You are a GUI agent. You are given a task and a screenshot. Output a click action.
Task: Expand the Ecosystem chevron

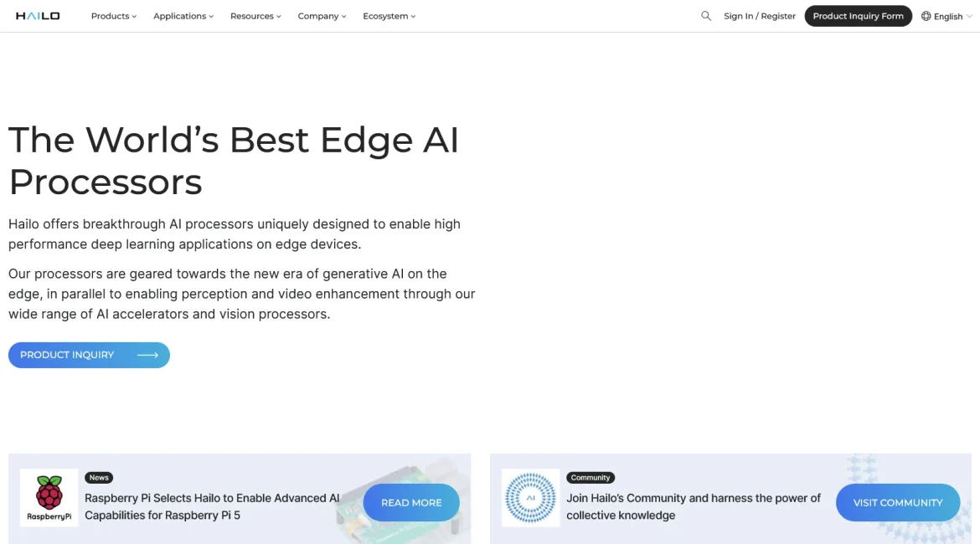tap(413, 17)
